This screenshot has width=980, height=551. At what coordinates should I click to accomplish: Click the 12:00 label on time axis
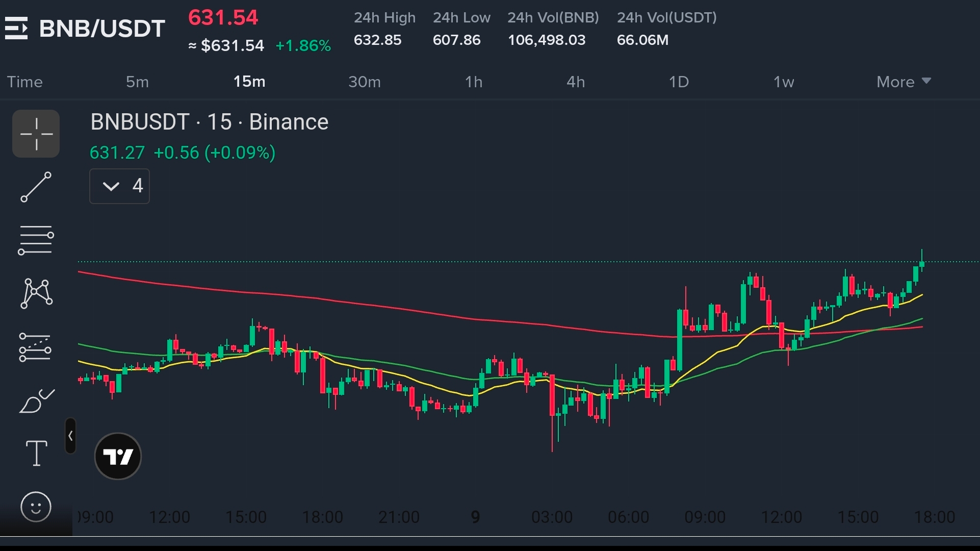169,517
